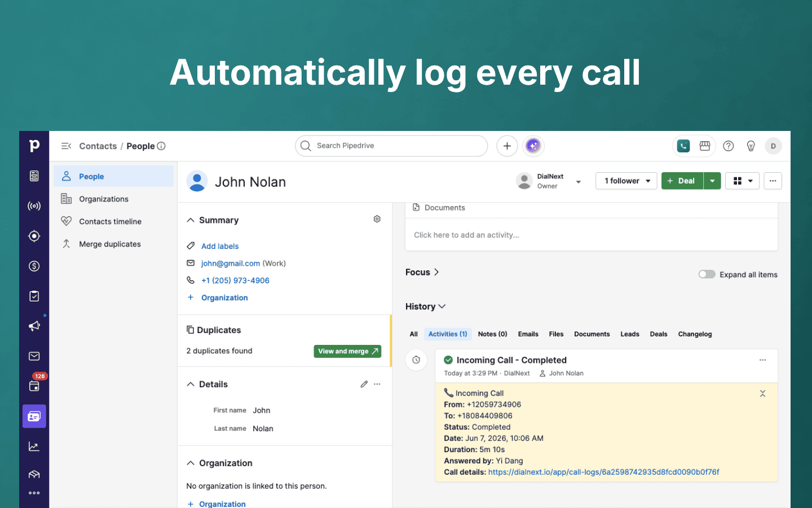Screen dimensions: 812x508
Task: Collapse the Summary section
Action: point(191,220)
